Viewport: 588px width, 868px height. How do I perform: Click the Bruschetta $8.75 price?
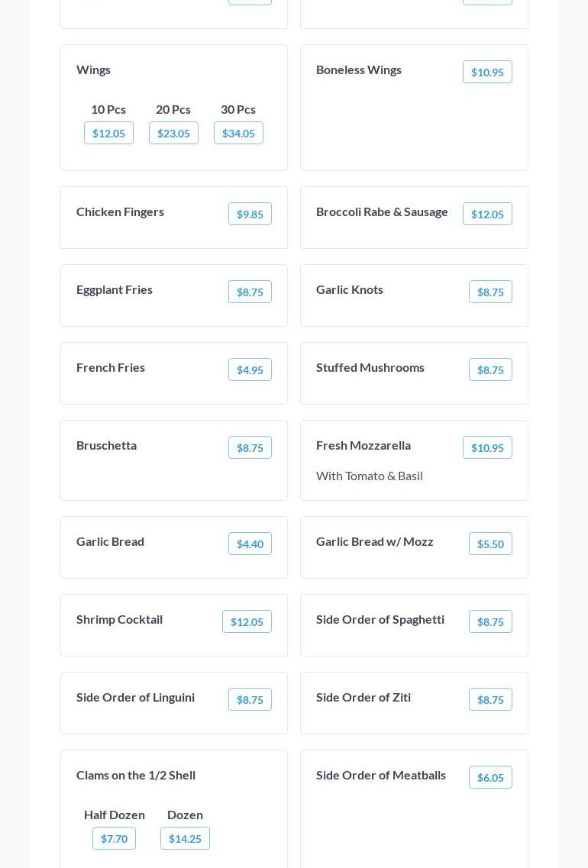point(250,447)
